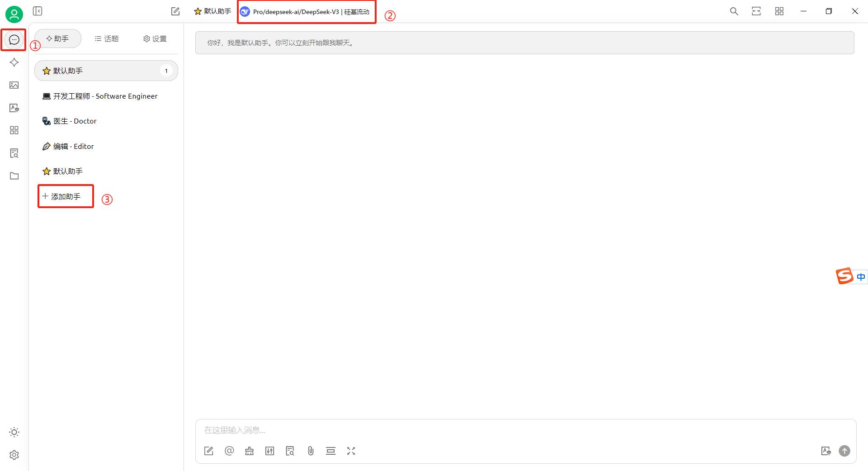
Task: Open the files folder sidebar icon
Action: click(14, 176)
